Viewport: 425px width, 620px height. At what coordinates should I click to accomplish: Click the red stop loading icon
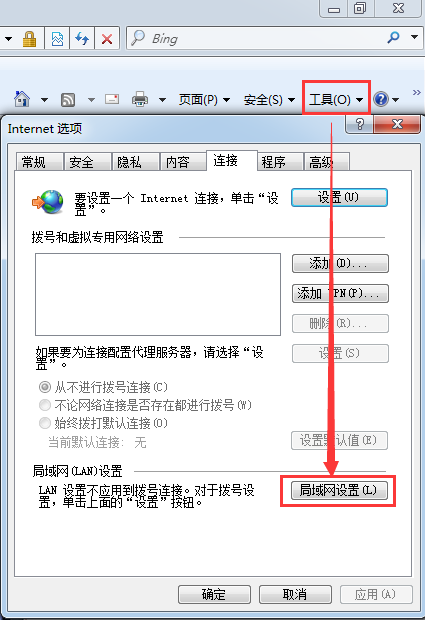coord(107,38)
